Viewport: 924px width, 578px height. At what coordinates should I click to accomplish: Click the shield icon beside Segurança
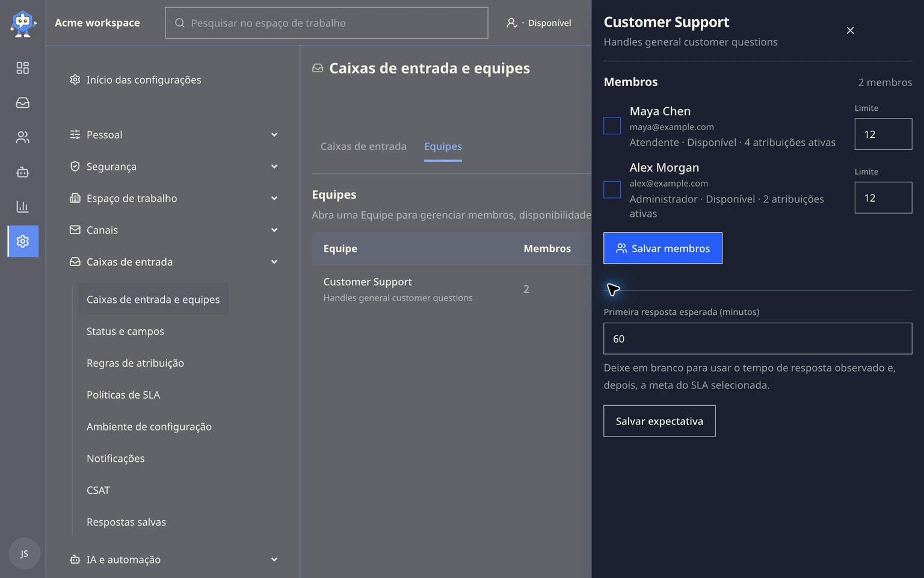75,166
